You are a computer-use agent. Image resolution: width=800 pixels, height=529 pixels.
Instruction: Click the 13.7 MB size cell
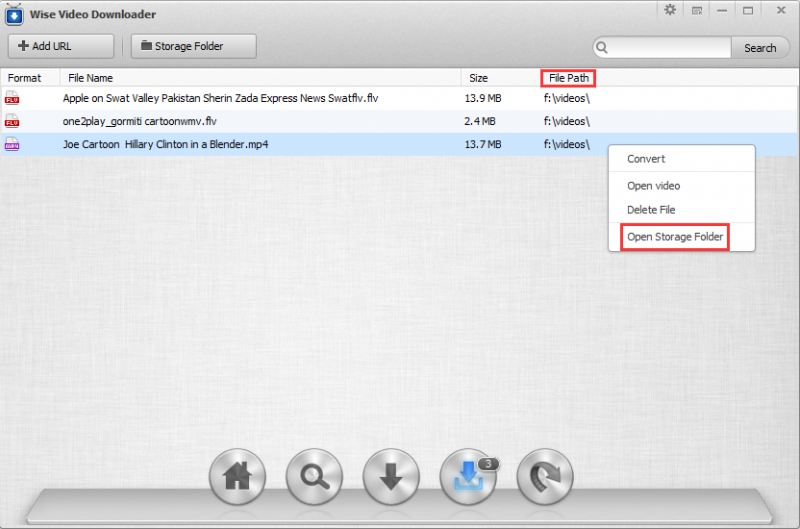483,144
